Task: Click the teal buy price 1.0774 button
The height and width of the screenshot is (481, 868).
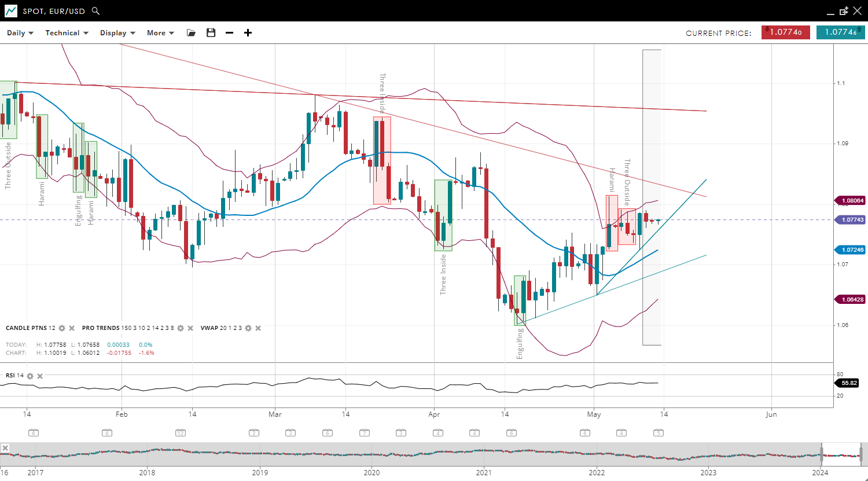Action: [x=840, y=32]
